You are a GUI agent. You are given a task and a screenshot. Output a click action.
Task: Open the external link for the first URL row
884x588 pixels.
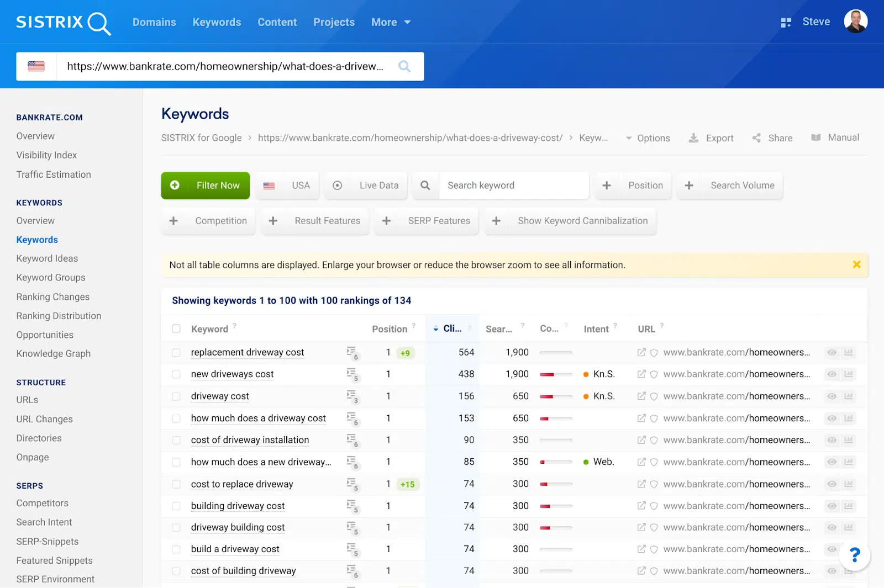click(641, 352)
